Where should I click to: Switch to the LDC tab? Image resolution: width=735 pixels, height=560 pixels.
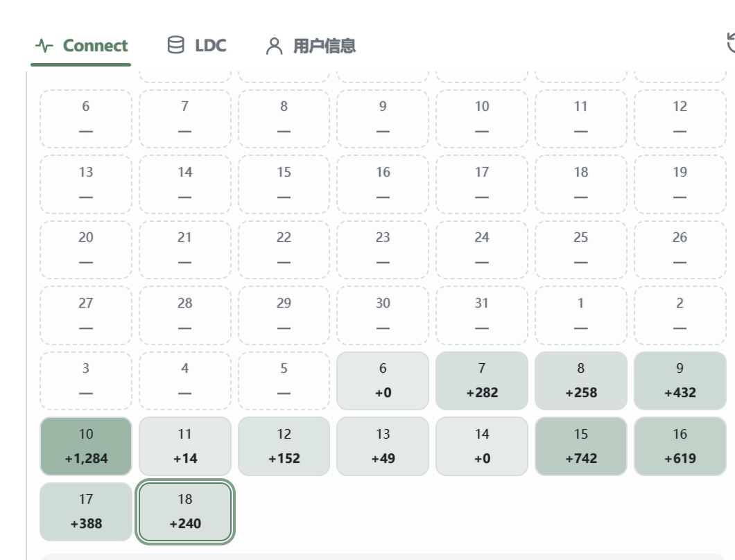[197, 46]
